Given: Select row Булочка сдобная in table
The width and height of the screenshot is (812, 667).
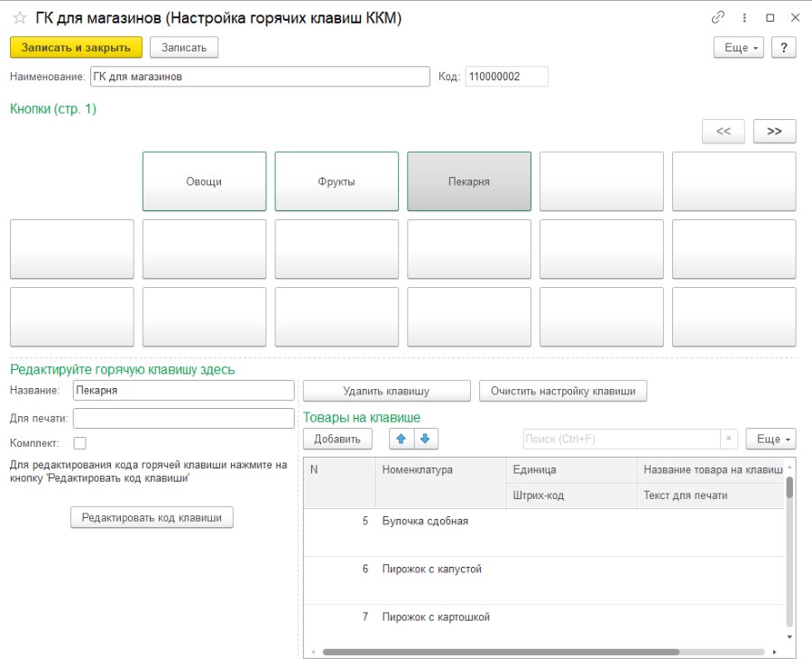Looking at the screenshot, I should pos(544,533).
